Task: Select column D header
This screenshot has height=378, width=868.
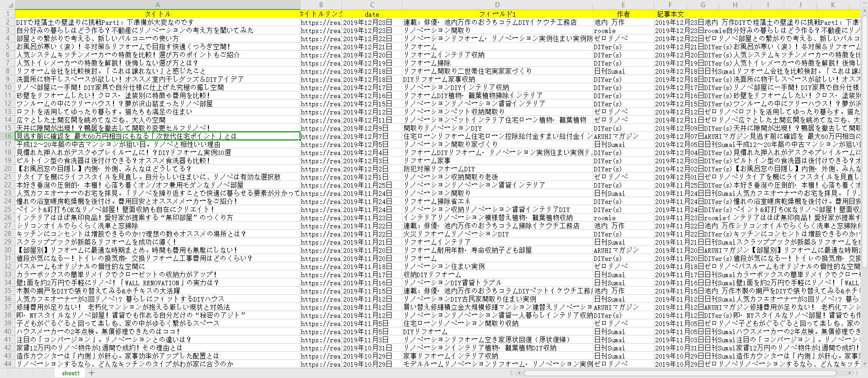Action: (497, 5)
